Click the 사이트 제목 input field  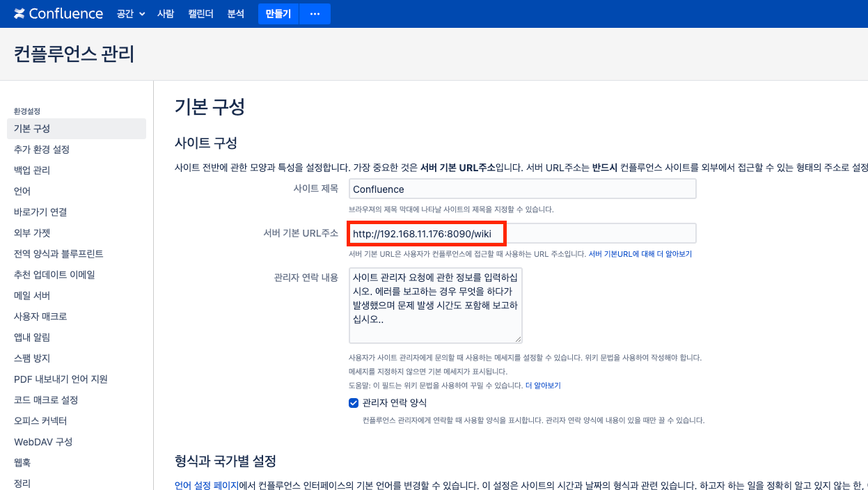point(522,189)
